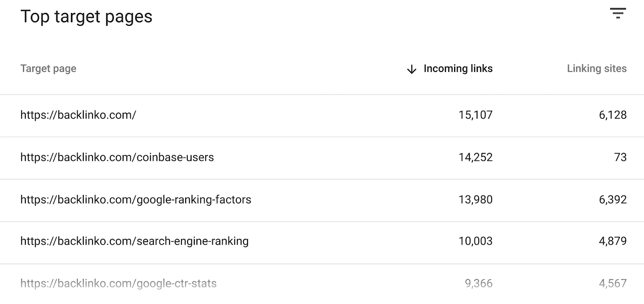Click the descending sort arrow icon
This screenshot has height=304, width=644.
[x=411, y=69]
